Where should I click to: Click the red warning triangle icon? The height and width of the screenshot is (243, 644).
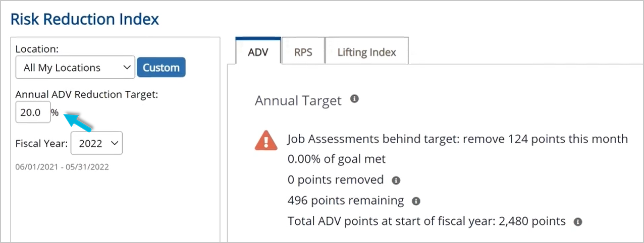click(x=266, y=140)
